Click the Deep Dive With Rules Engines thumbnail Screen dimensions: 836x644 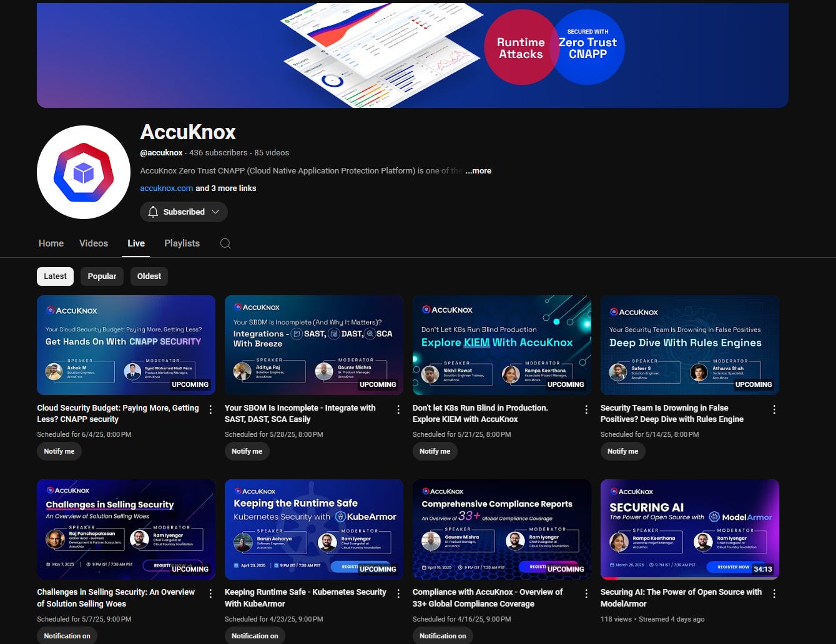coord(690,345)
